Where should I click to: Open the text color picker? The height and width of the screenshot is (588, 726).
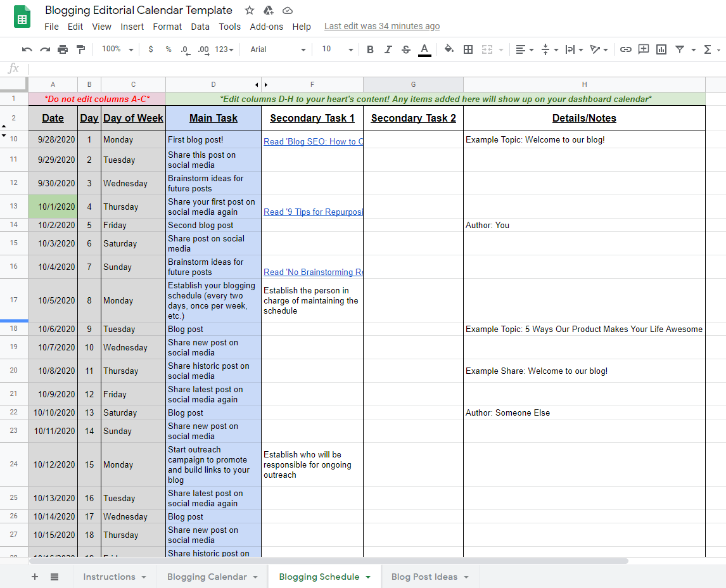(x=424, y=49)
